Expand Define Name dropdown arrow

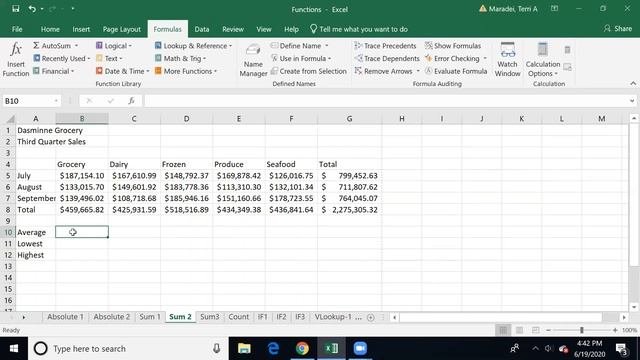[x=327, y=46]
